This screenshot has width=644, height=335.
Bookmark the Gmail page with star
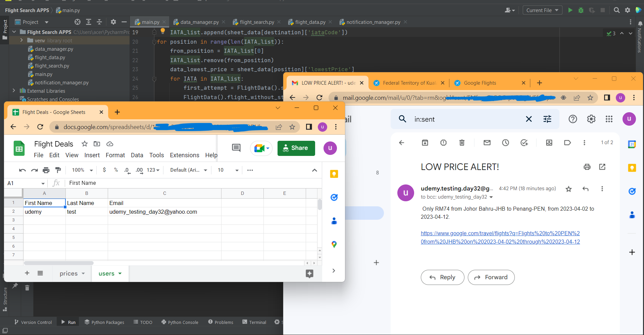tap(590, 97)
